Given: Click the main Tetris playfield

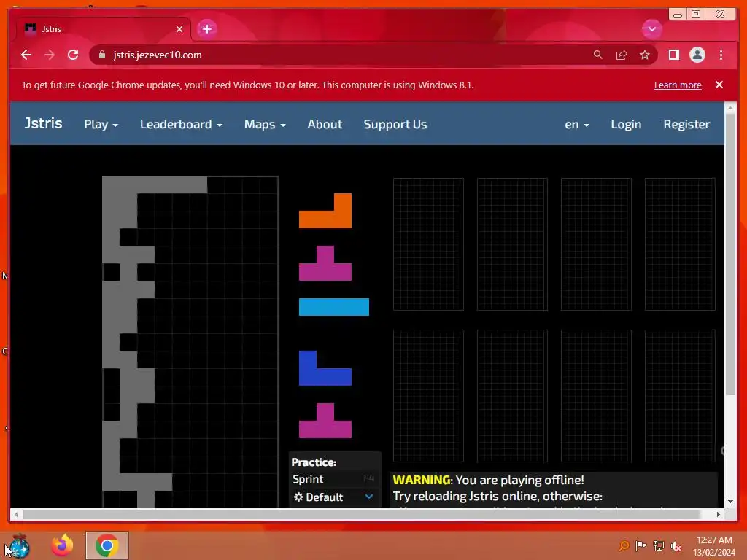Looking at the screenshot, I should tap(190, 342).
